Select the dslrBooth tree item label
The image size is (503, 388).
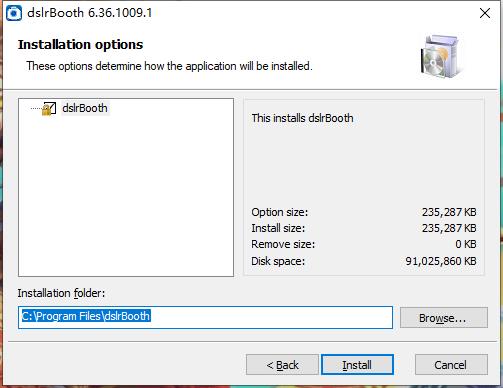coord(85,108)
